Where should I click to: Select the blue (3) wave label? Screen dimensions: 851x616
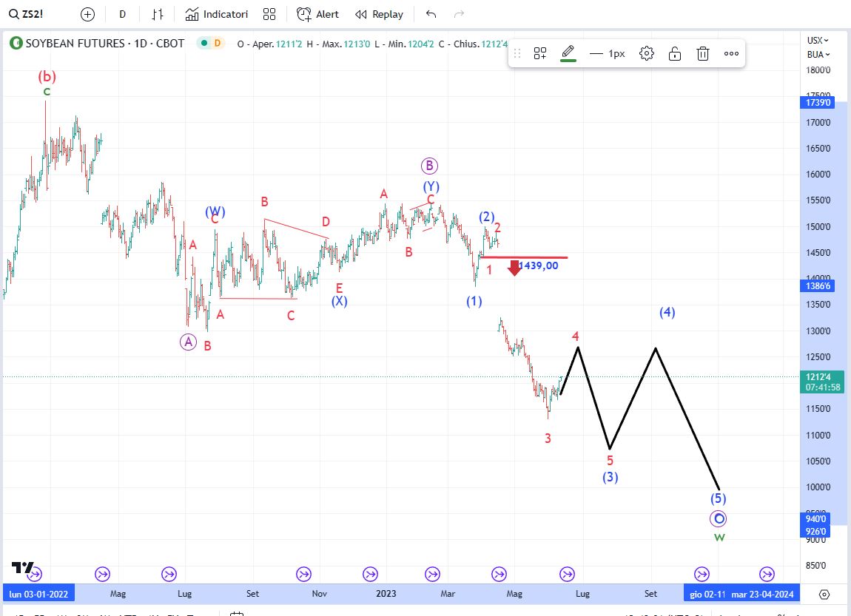coord(610,477)
